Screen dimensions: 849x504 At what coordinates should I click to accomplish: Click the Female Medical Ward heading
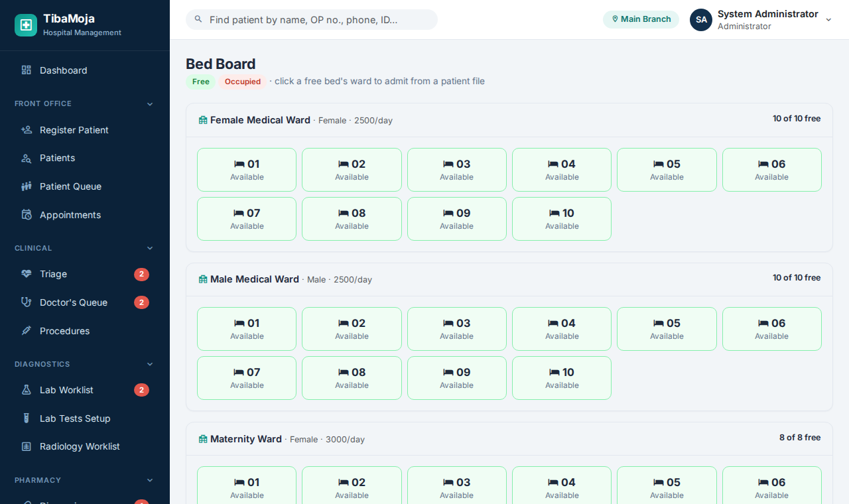point(260,120)
